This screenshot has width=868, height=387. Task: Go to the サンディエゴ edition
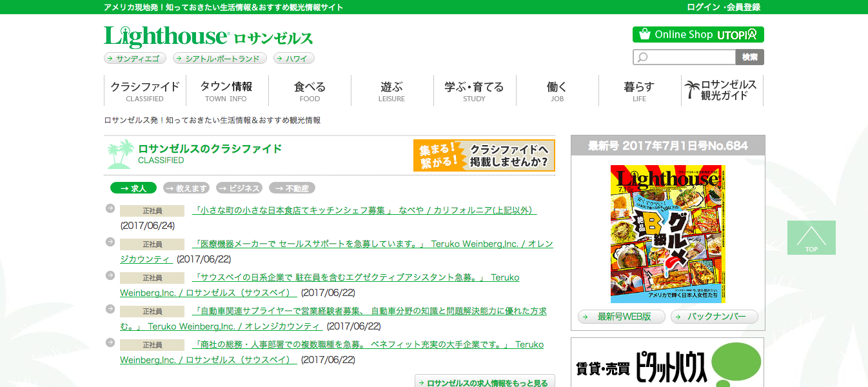click(x=135, y=58)
